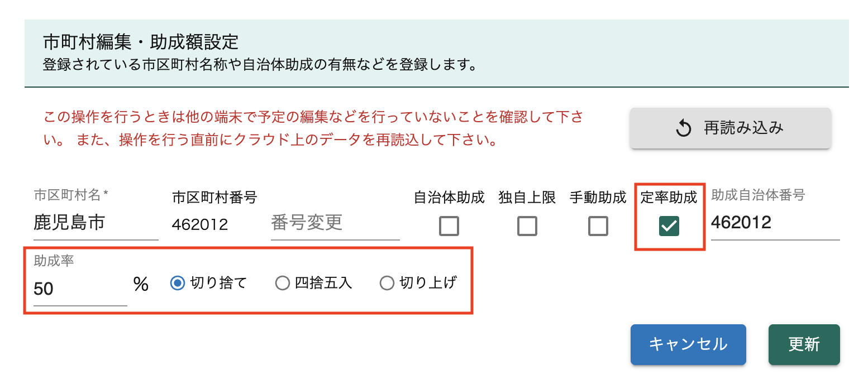Choose the 四捨五入 rounding option
Viewport: 868px width, 384px height.
click(x=283, y=284)
